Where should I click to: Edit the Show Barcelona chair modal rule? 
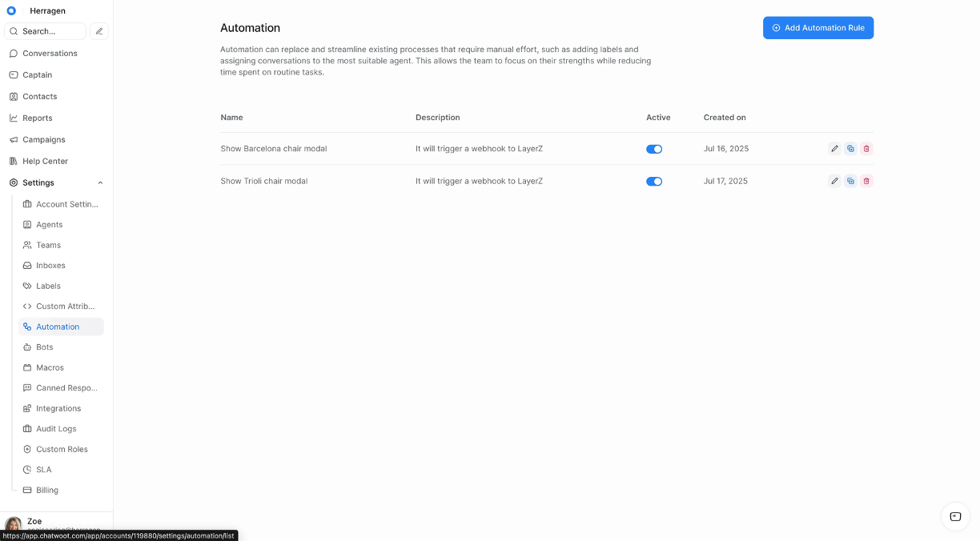pos(834,148)
